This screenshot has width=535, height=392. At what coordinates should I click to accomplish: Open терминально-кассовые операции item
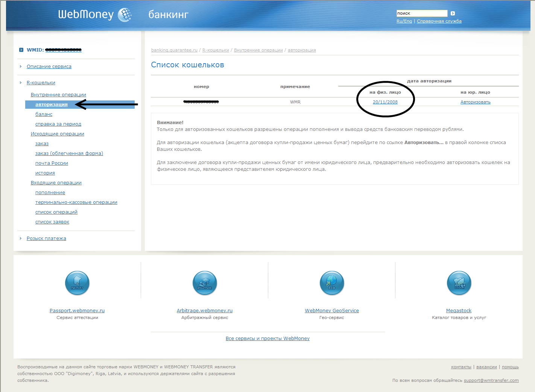point(76,202)
